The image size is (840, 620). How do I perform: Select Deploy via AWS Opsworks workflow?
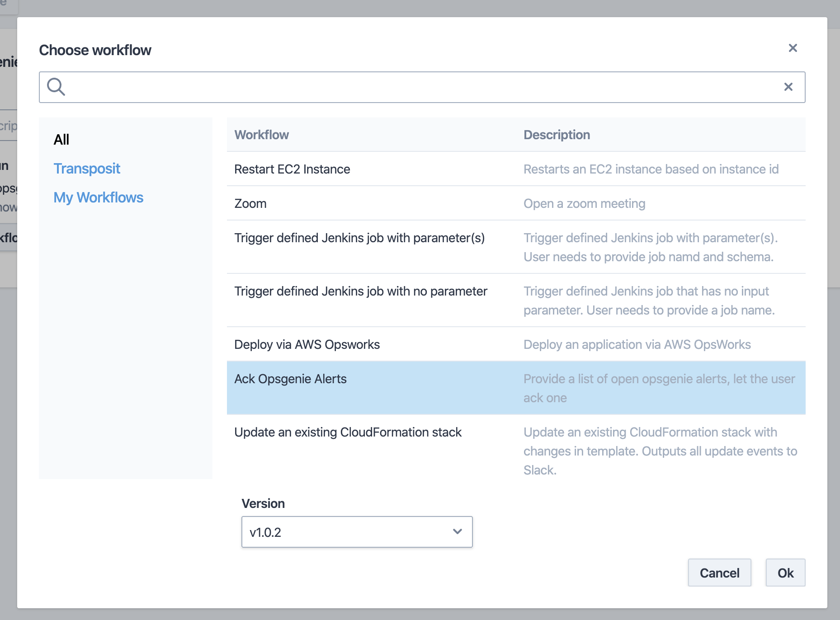pyautogui.click(x=307, y=344)
